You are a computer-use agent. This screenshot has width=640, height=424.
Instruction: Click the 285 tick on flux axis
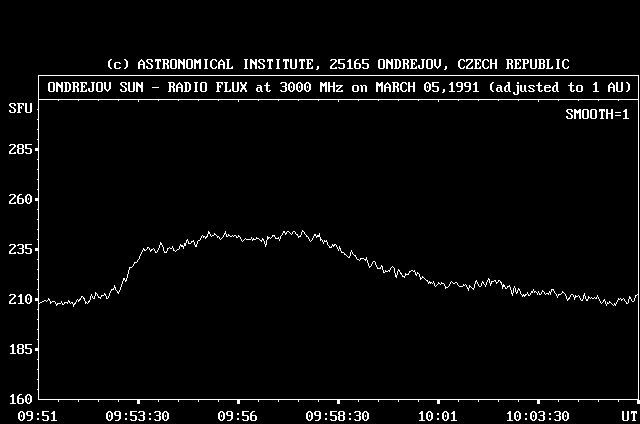21,149
